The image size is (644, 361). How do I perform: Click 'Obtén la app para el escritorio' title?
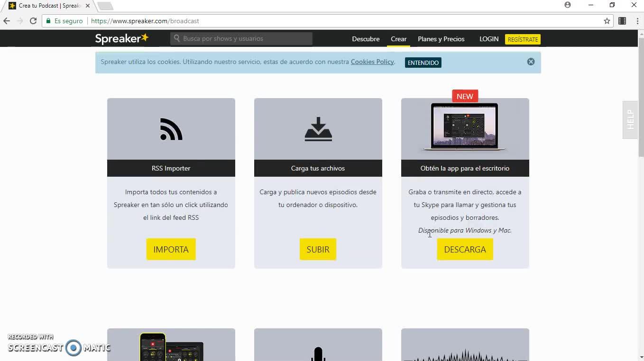tap(465, 168)
